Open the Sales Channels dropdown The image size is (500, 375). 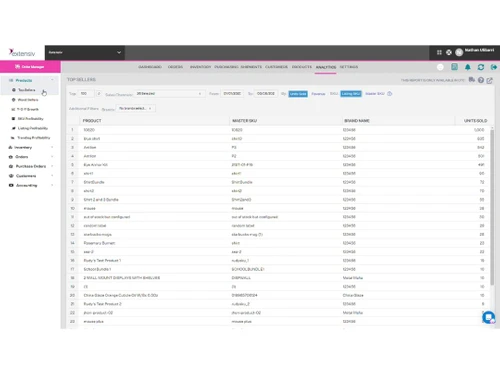(x=169, y=94)
